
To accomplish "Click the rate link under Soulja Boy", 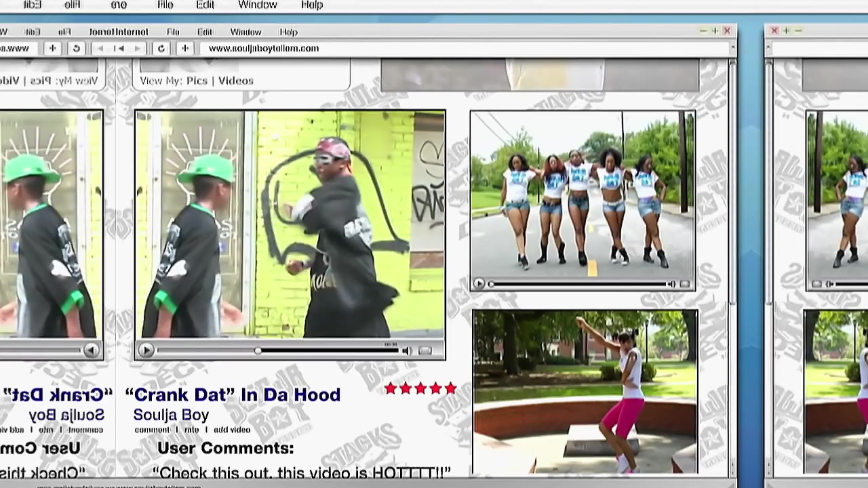I will coord(192,430).
